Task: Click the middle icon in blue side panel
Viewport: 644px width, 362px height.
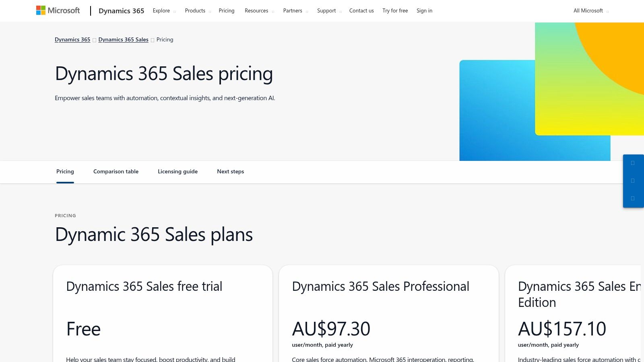Action: pos(633,181)
